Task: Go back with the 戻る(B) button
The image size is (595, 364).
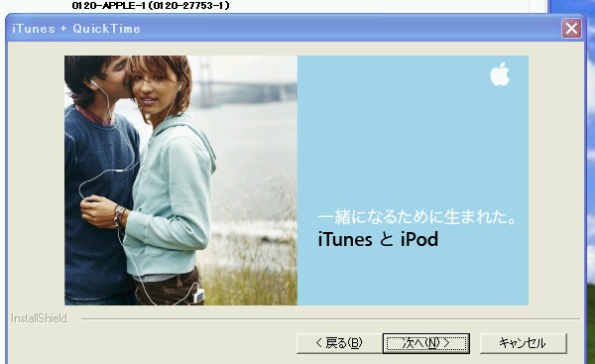Action: (339, 343)
